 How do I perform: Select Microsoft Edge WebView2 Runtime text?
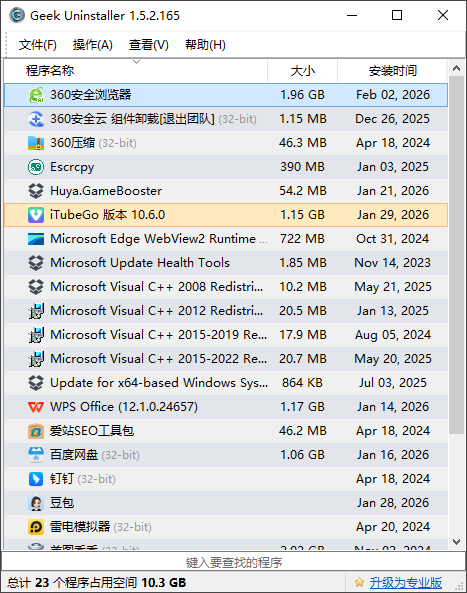click(x=153, y=239)
